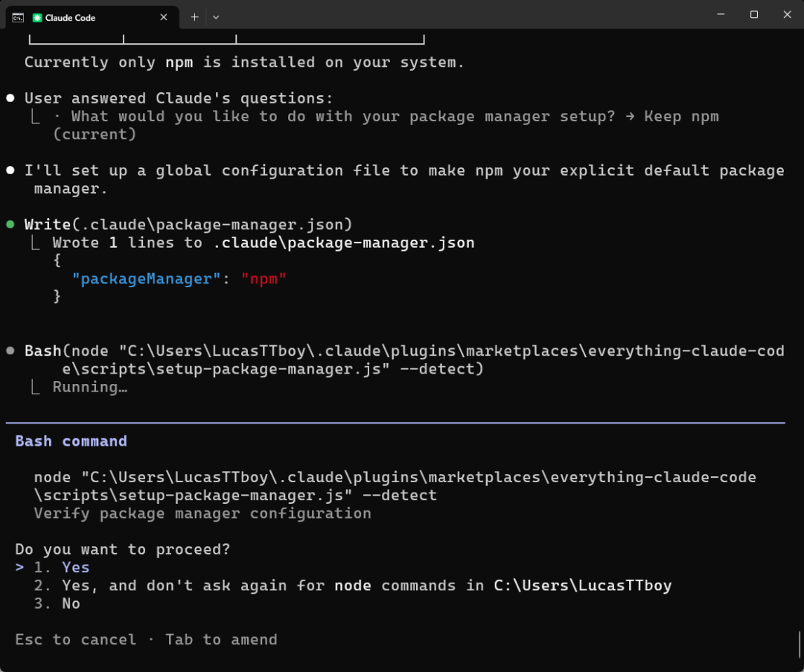Click the I'll set up a global configuration message
Viewport: 804px width, 672px height.
[x=404, y=179]
